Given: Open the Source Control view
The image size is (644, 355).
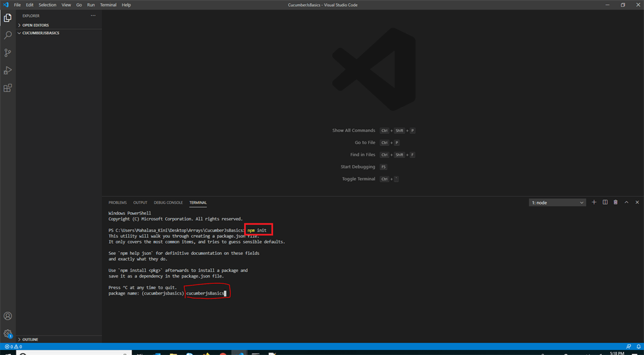Looking at the screenshot, I should point(8,53).
